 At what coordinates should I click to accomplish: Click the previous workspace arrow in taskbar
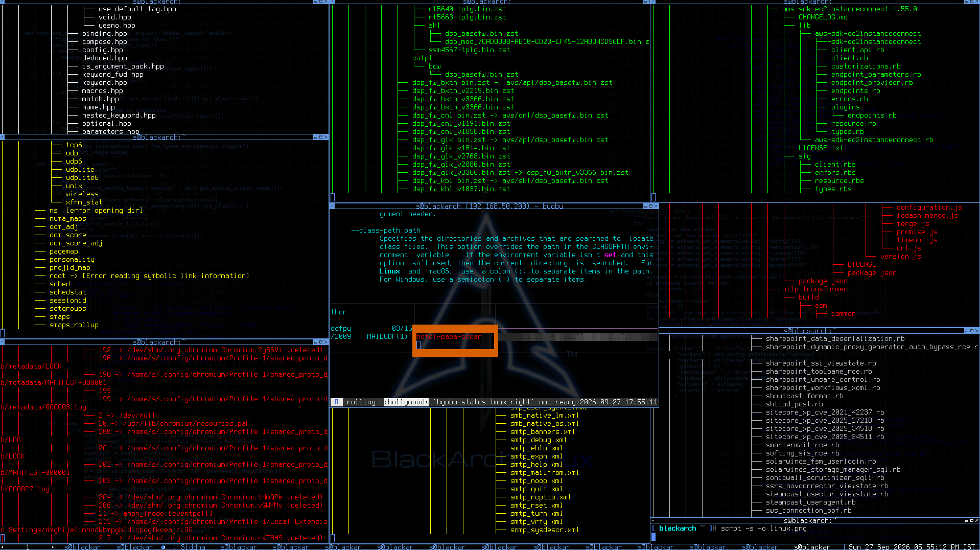pos(3,547)
